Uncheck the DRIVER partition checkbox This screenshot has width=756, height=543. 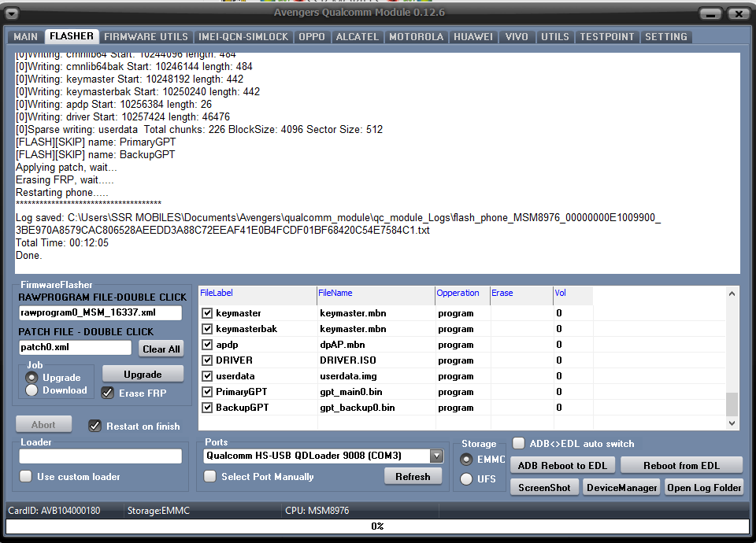click(207, 360)
